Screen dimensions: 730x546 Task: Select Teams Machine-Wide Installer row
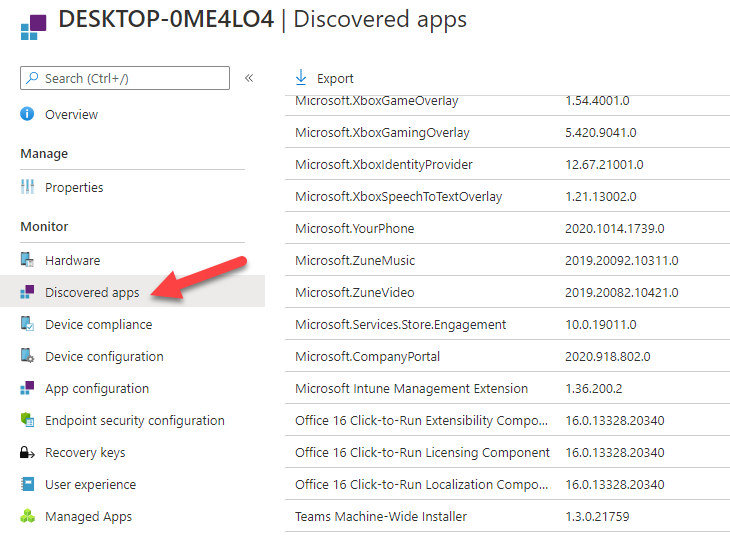(507, 517)
